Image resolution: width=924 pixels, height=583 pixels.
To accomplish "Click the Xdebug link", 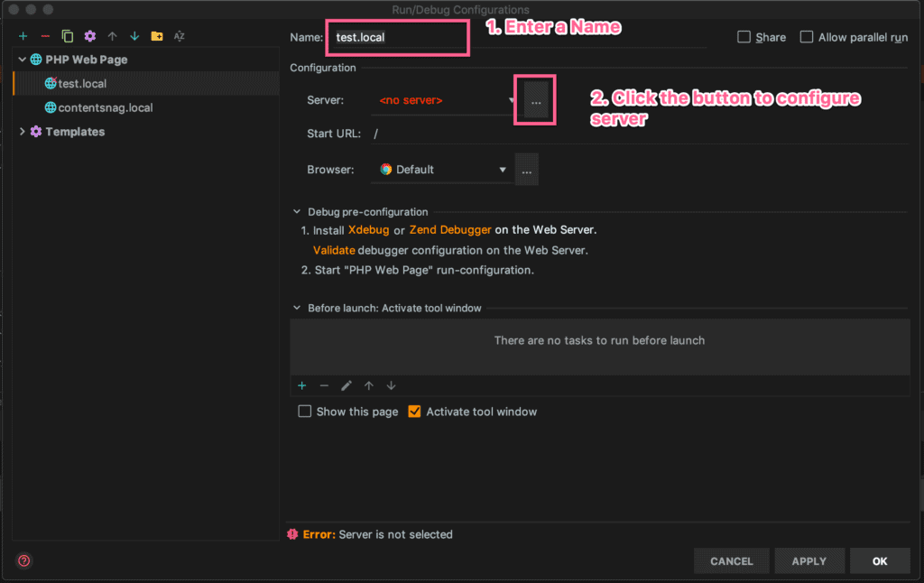I will 368,229.
